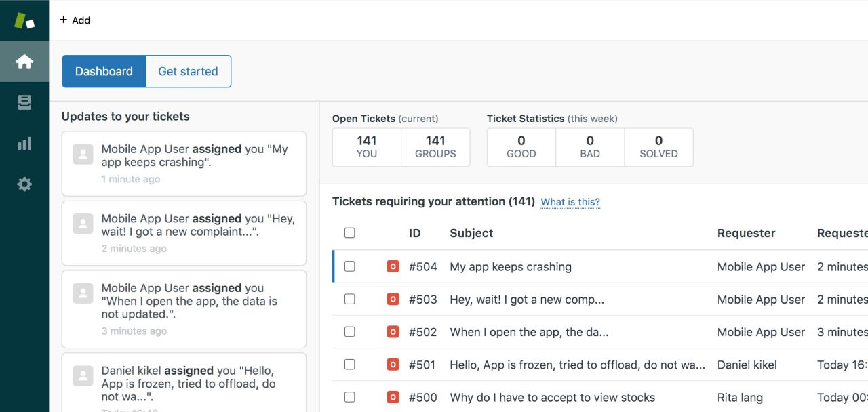Open the Home dashboard icon in sidebar
The width and height of the screenshot is (868, 412).
[x=24, y=62]
